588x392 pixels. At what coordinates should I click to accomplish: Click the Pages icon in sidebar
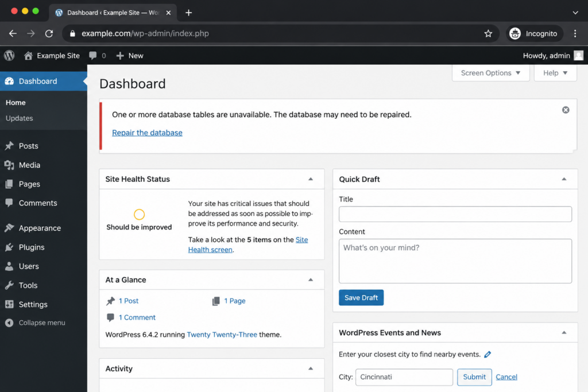coord(9,184)
